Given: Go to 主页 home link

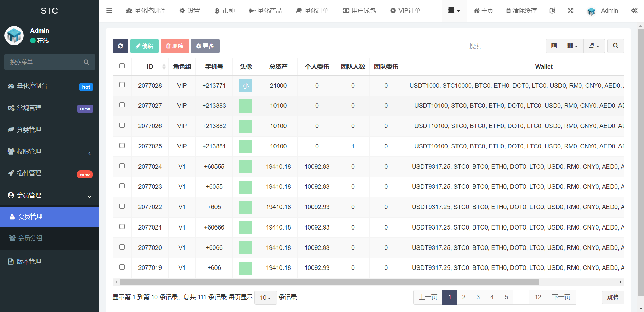Looking at the screenshot, I should coord(483,11).
